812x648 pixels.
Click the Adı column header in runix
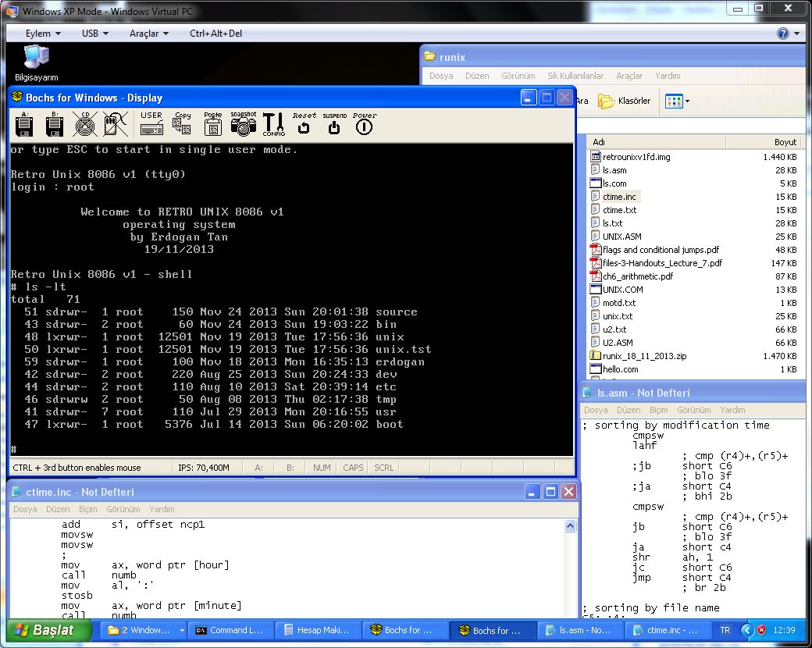[x=656, y=142]
